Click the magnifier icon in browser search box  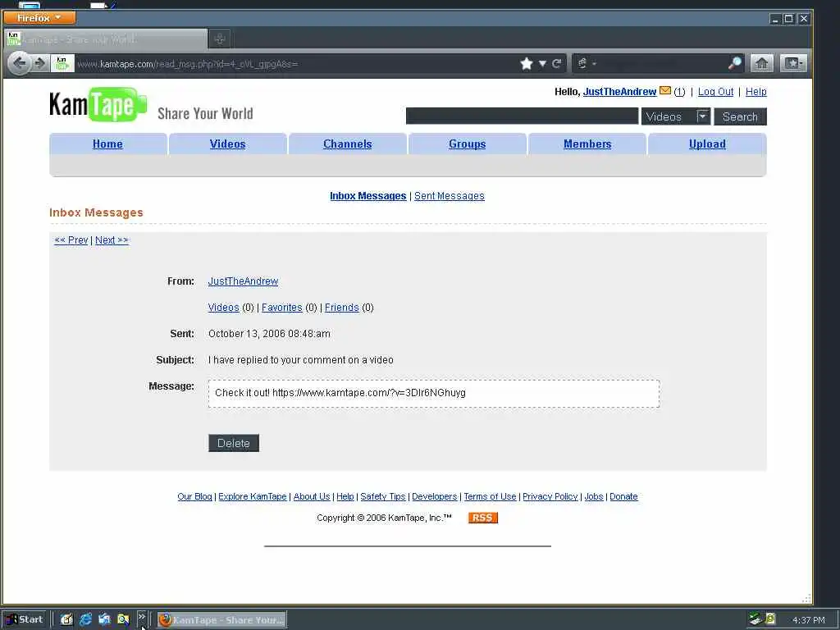pyautogui.click(x=735, y=63)
